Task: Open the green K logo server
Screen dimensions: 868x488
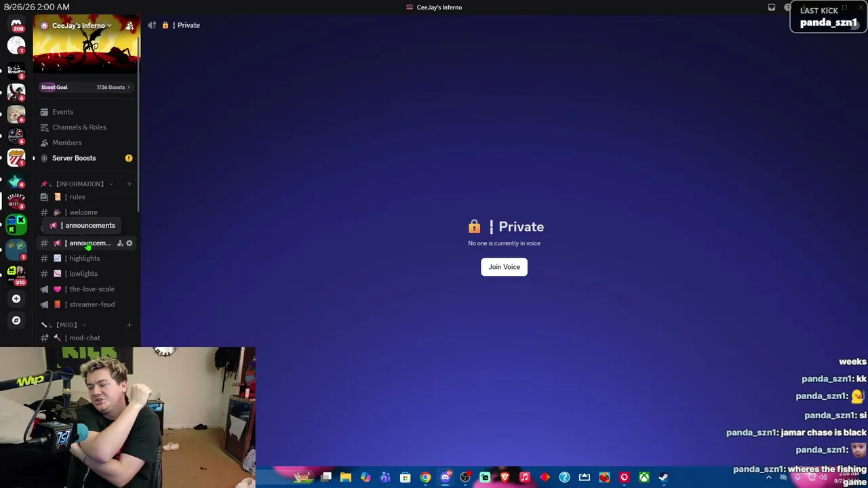Action: [16, 224]
